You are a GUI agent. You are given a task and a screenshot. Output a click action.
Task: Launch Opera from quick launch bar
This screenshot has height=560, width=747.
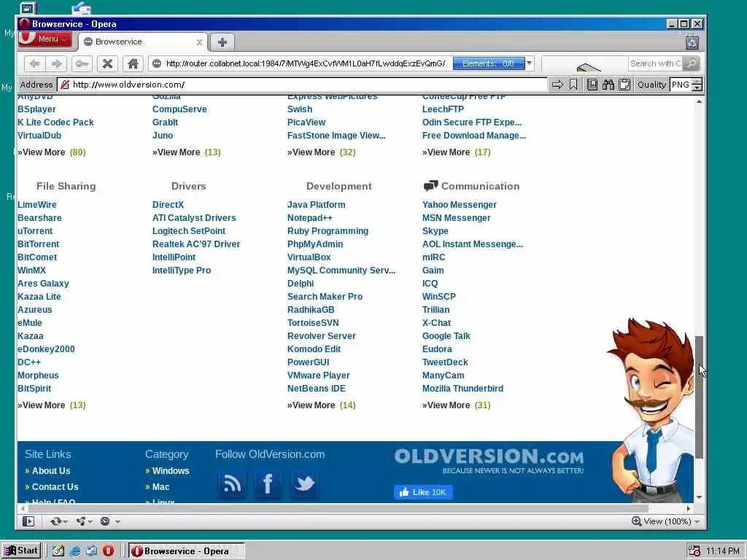click(x=108, y=551)
